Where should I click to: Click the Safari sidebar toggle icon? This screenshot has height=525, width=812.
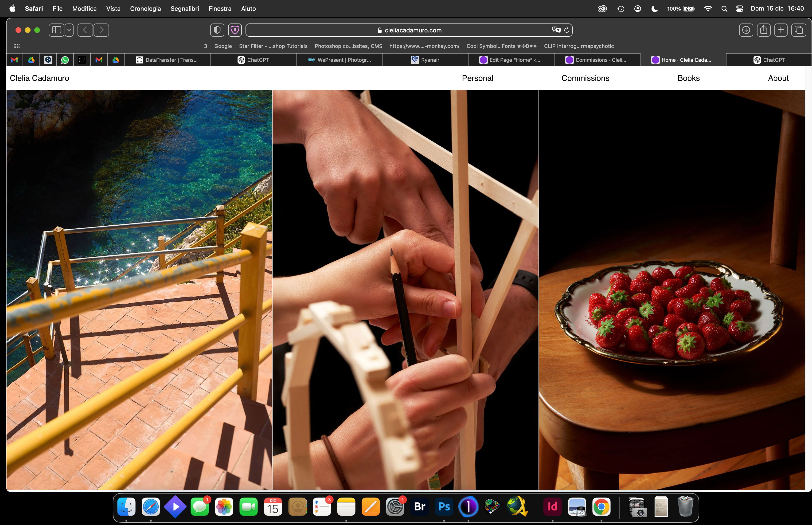[x=57, y=30]
